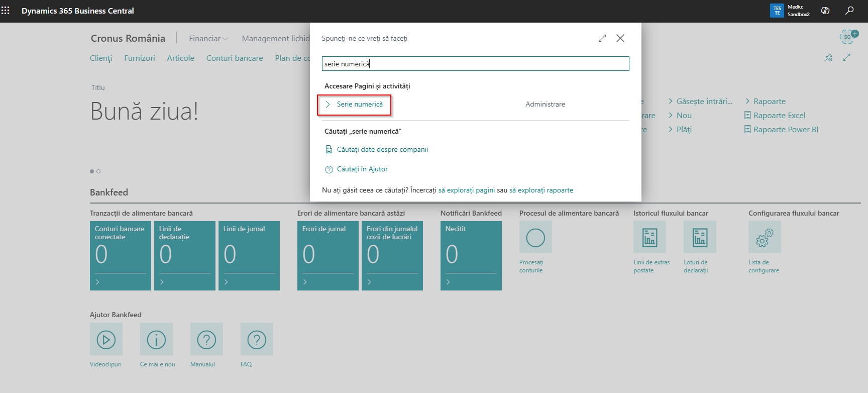Open the Necitit notifications tile
This screenshot has width=868, height=393.
tap(471, 256)
